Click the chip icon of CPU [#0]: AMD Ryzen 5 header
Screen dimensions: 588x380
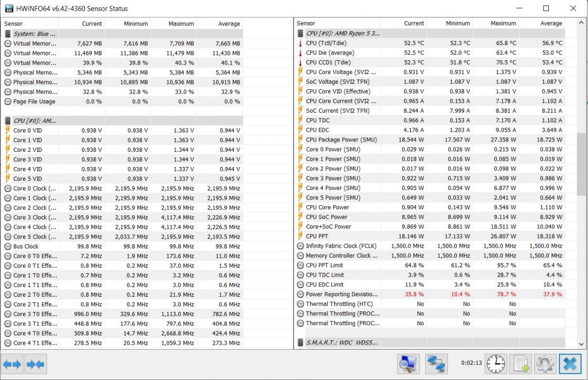(x=301, y=33)
